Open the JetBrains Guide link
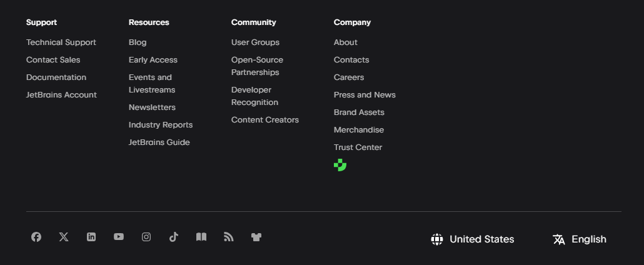 point(159,142)
